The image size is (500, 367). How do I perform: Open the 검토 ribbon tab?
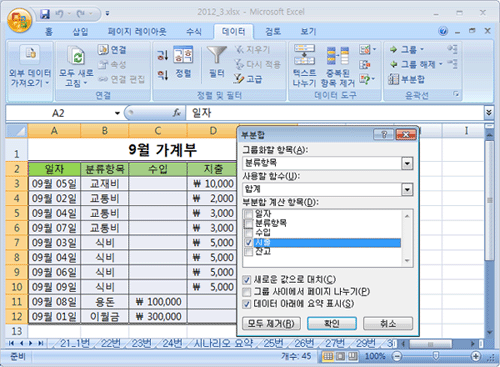273,32
